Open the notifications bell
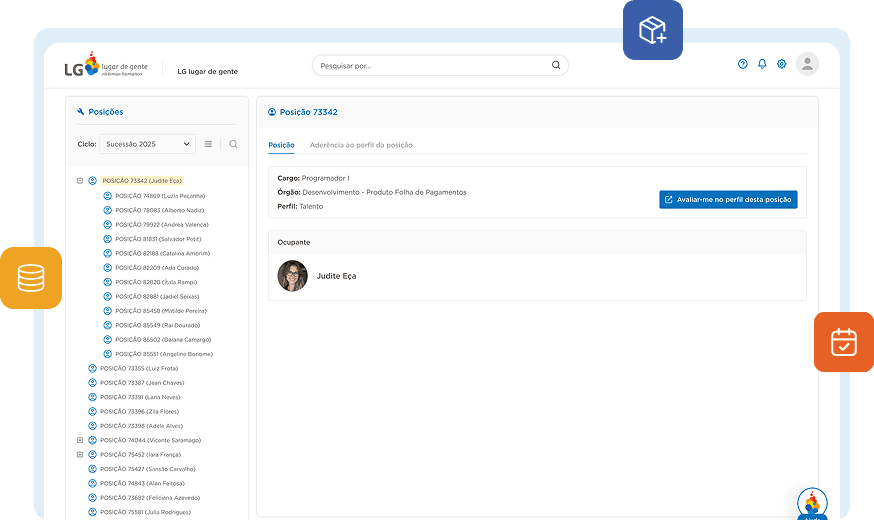The width and height of the screenshot is (874, 520). (762, 64)
